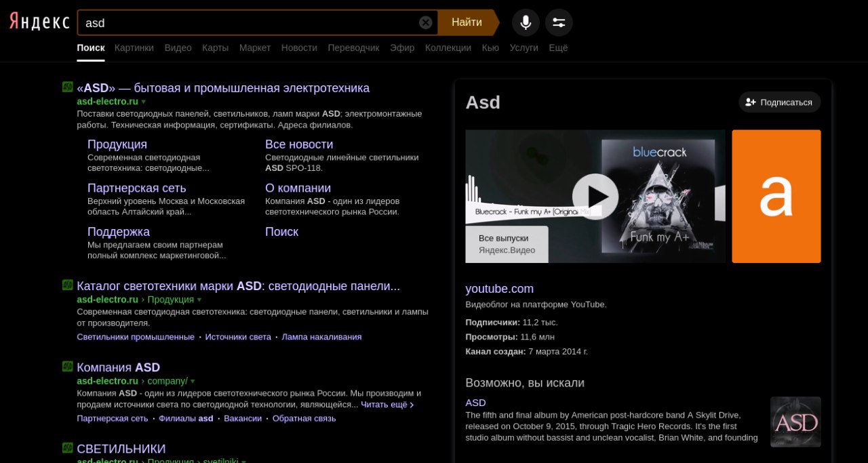Screen dimensions: 868x463
Task: Open the Продукция sitelink
Action: (x=117, y=144)
